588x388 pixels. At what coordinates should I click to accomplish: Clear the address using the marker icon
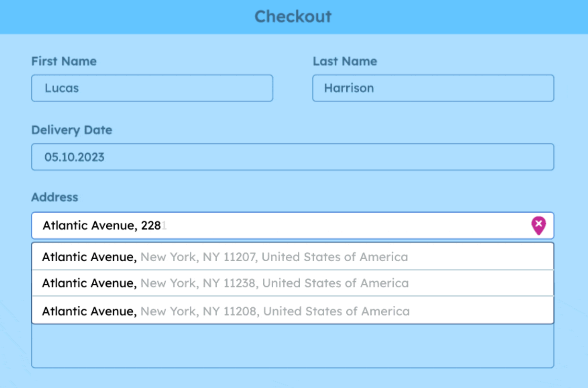[x=539, y=225]
